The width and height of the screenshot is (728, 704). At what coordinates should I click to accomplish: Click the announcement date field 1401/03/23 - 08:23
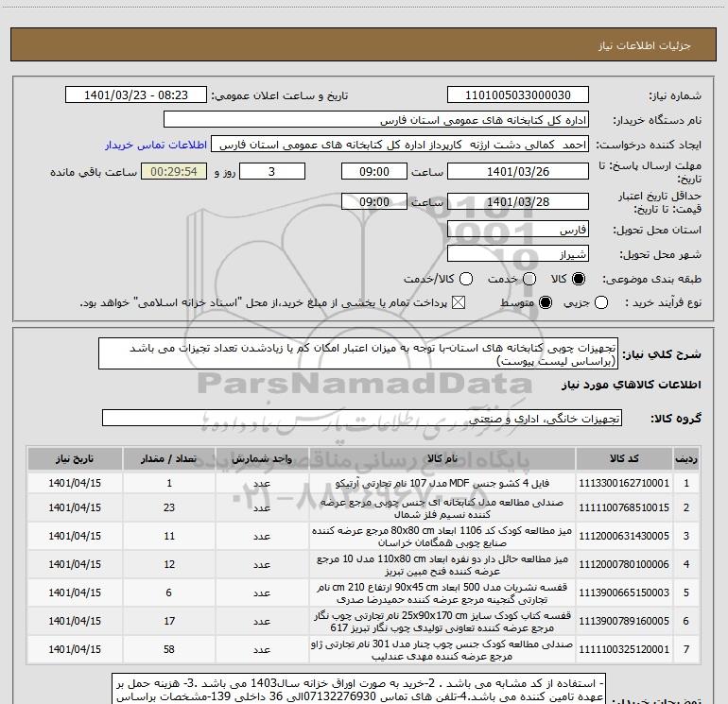pos(136,95)
